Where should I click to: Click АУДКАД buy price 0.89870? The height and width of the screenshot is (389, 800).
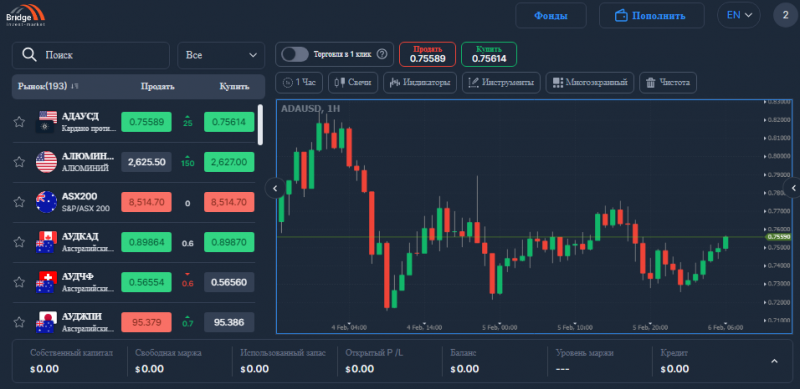pyautogui.click(x=229, y=242)
